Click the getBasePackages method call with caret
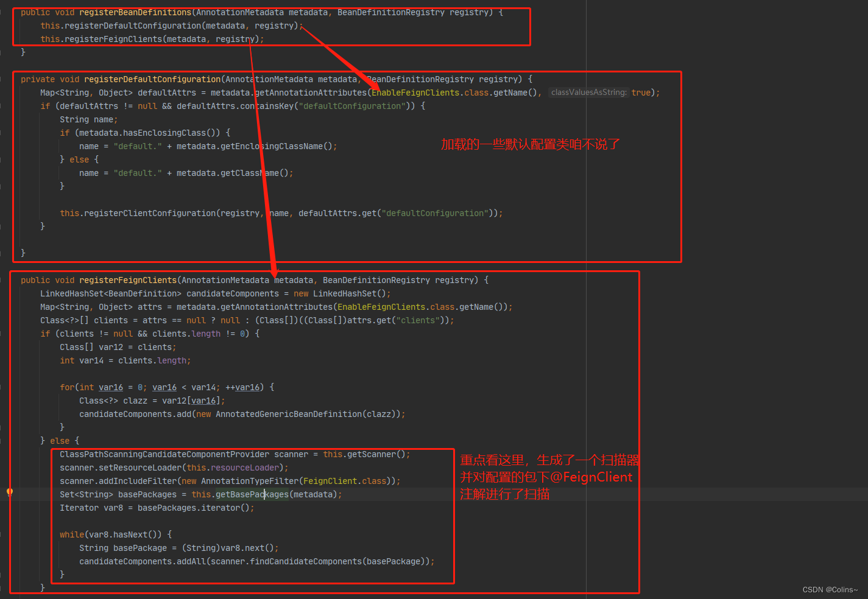Image resolution: width=868 pixels, height=599 pixels. pos(251,494)
